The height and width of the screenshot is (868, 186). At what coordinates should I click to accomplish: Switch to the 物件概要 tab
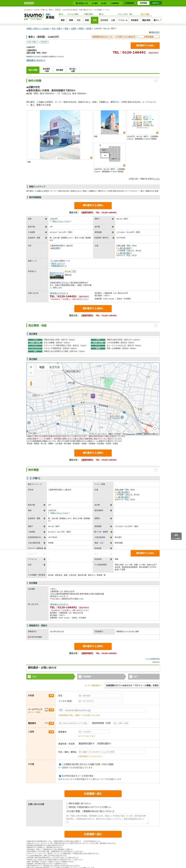[59, 70]
